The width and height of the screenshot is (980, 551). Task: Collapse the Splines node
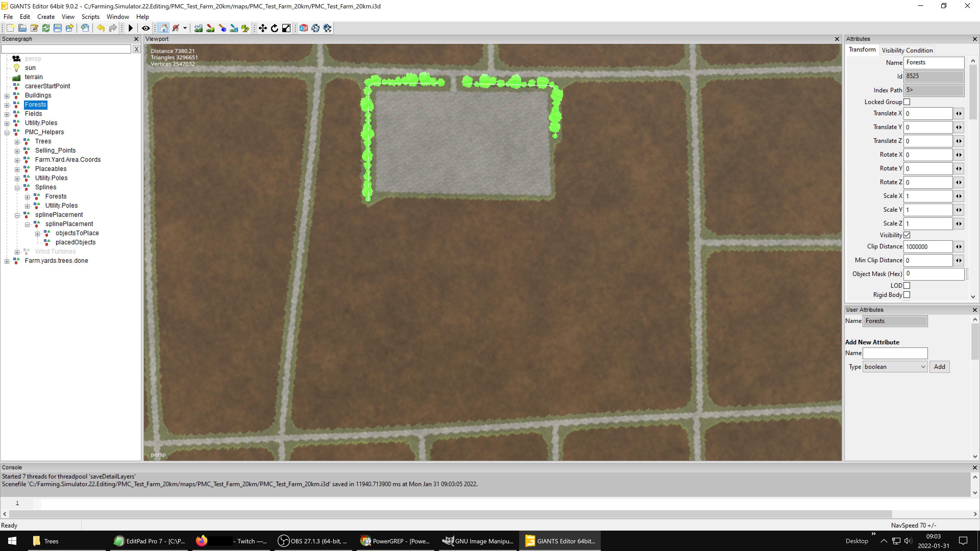17,188
